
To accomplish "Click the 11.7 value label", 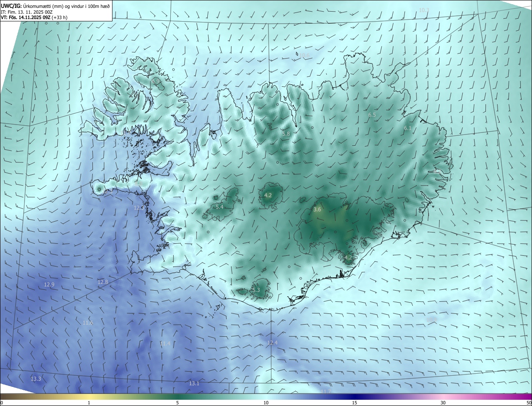I will coord(326,391).
